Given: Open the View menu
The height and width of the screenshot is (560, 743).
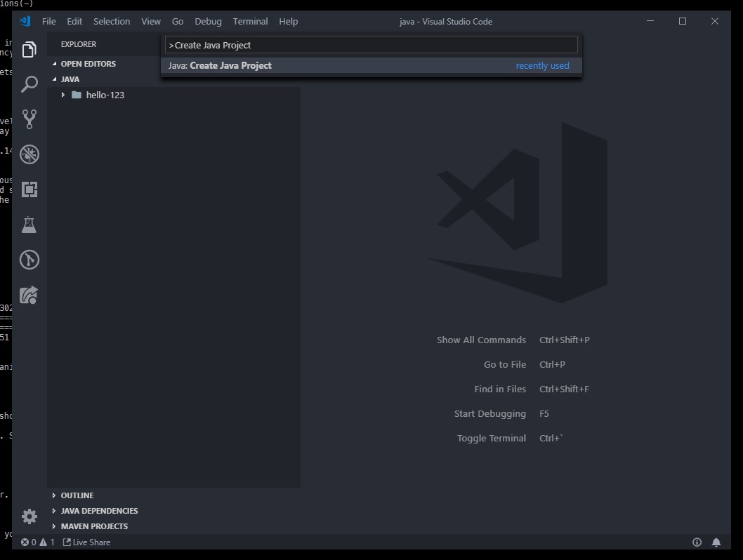Looking at the screenshot, I should (151, 21).
